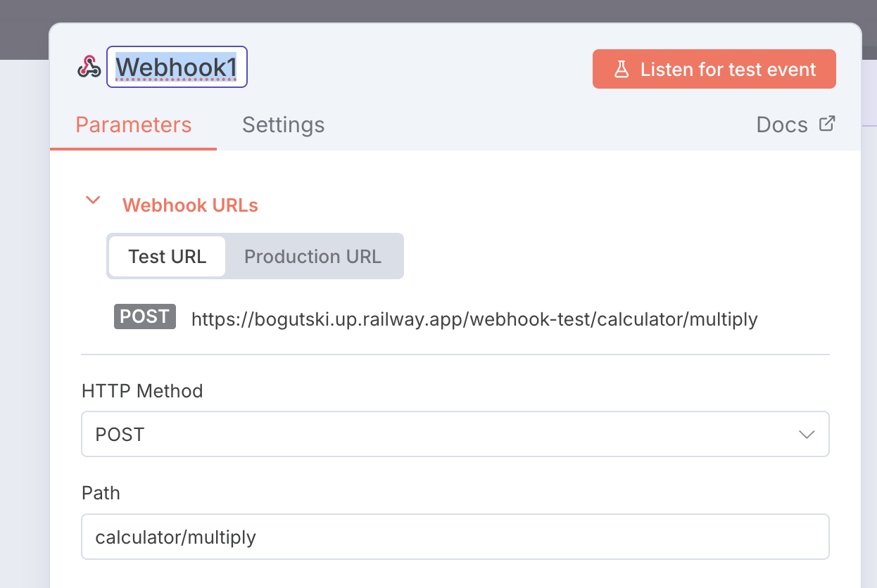Collapse the Webhook URLs section using the chevron

pos(92,200)
